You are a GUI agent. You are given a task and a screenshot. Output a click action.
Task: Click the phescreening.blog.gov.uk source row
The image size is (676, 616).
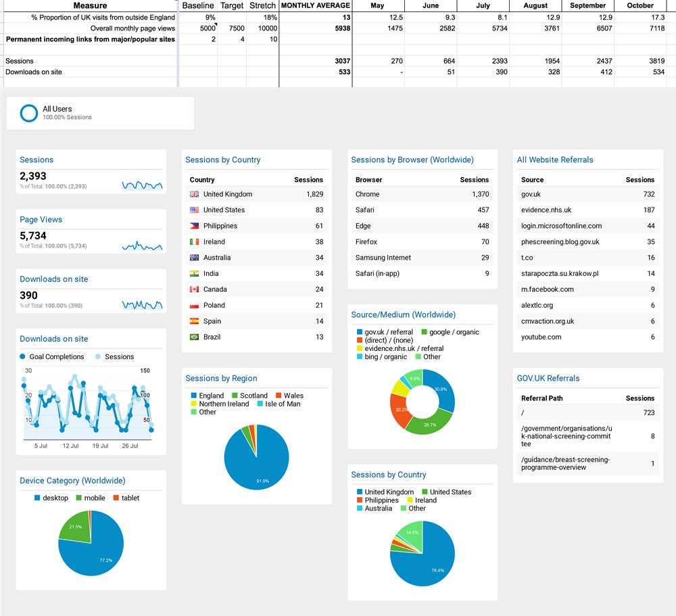pos(587,242)
